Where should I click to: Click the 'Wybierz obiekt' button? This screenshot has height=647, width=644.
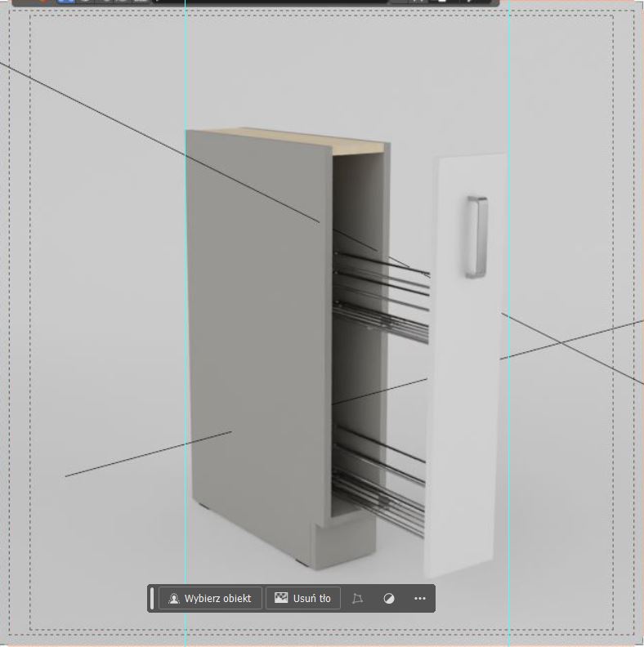(210, 598)
